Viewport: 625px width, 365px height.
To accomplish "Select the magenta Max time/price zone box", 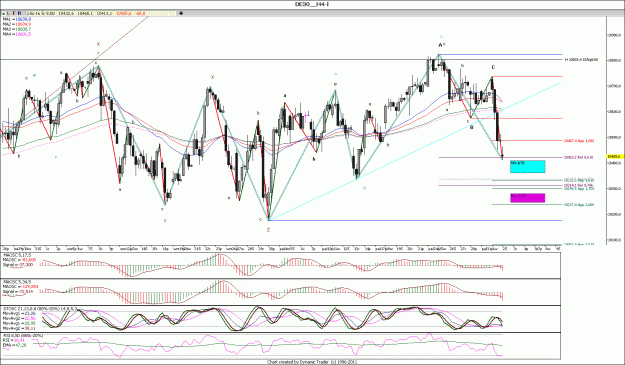I will 528,198.
